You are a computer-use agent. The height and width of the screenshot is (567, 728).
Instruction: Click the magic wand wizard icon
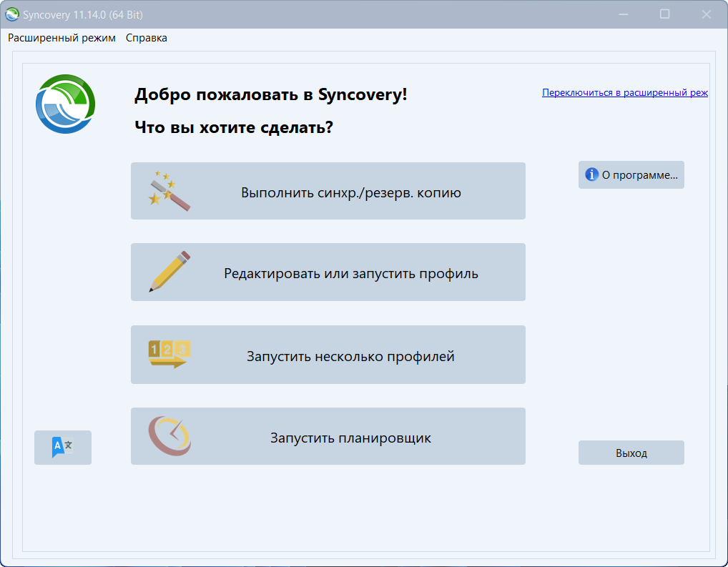pyautogui.click(x=169, y=191)
